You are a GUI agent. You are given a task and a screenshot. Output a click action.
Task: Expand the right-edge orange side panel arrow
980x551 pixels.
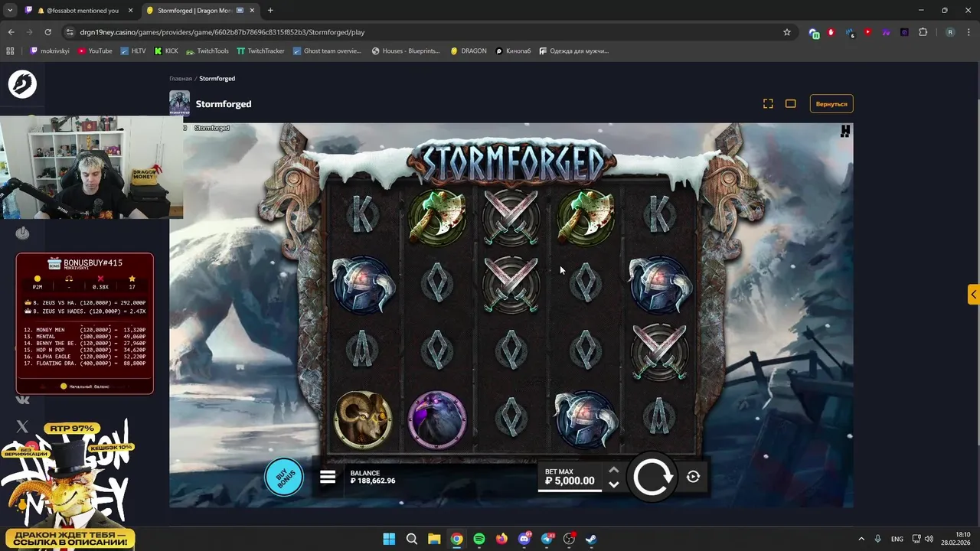point(974,294)
